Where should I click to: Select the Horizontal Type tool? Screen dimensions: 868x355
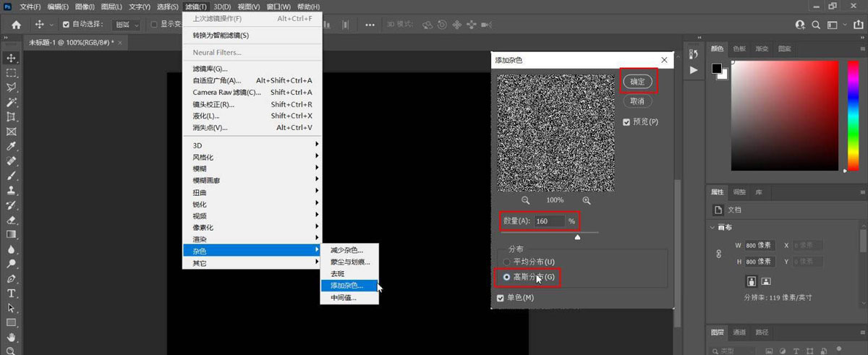pyautogui.click(x=12, y=294)
